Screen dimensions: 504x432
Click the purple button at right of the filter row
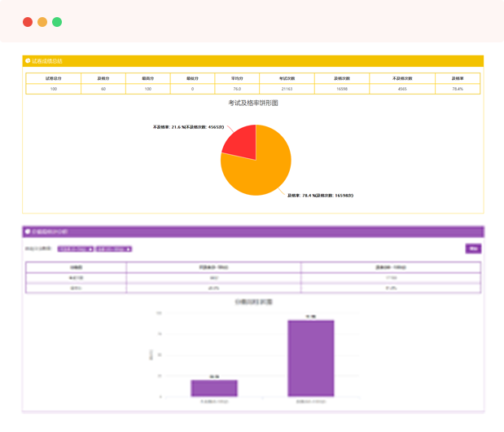pos(472,249)
